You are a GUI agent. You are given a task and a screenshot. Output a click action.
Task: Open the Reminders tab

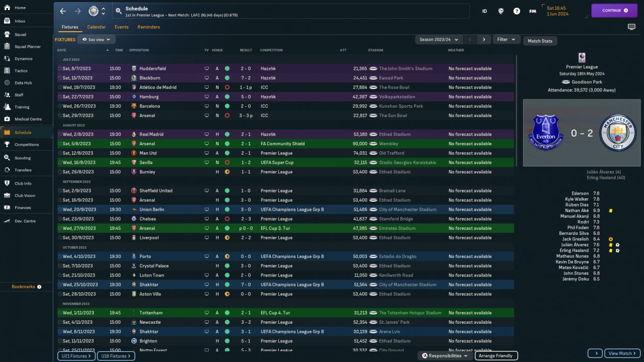[148, 27]
